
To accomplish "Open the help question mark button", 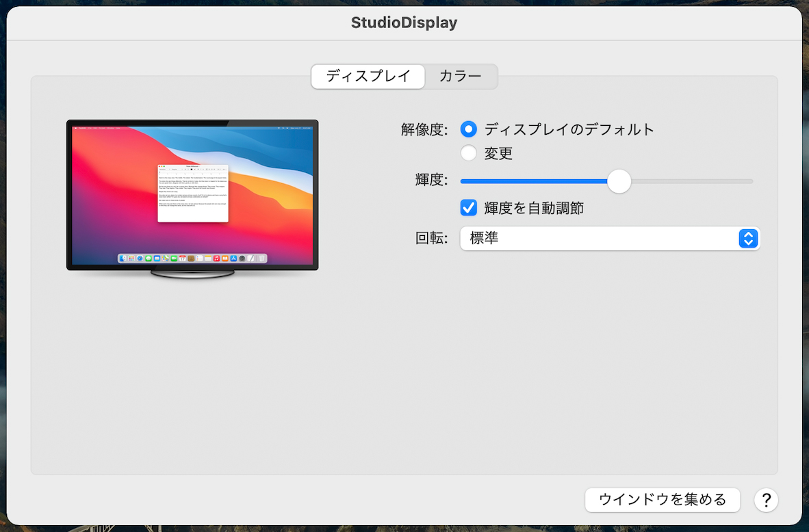I will [766, 500].
